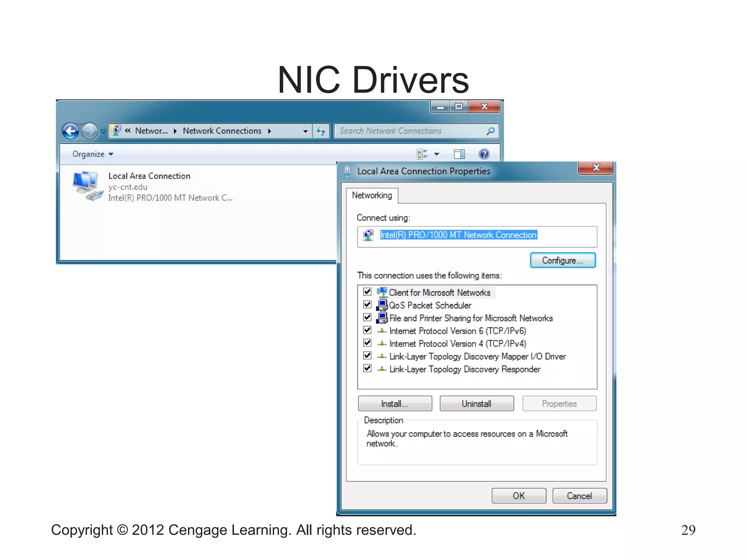
Task: Click the Client for Microsoft Networks icon
Action: (382, 292)
